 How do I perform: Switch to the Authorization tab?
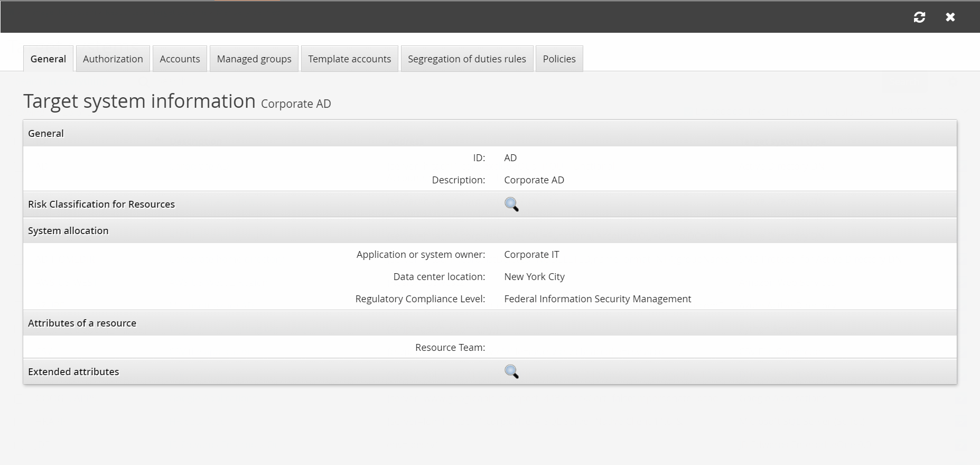click(x=113, y=59)
